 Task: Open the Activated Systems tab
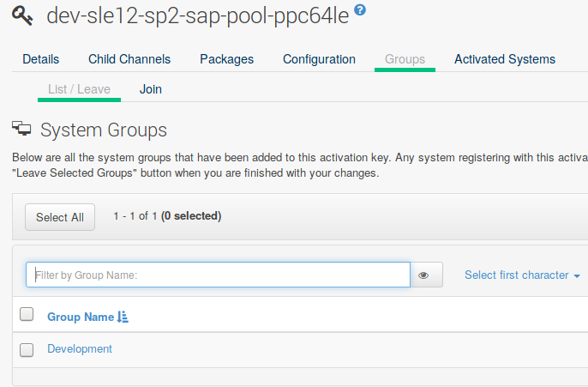pos(504,59)
